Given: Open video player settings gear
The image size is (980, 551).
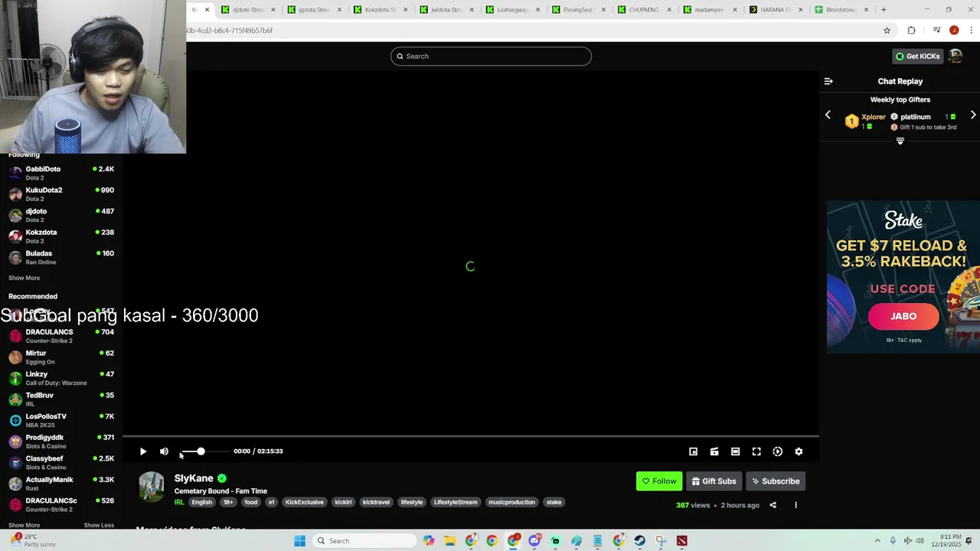Looking at the screenshot, I should pos(799,452).
